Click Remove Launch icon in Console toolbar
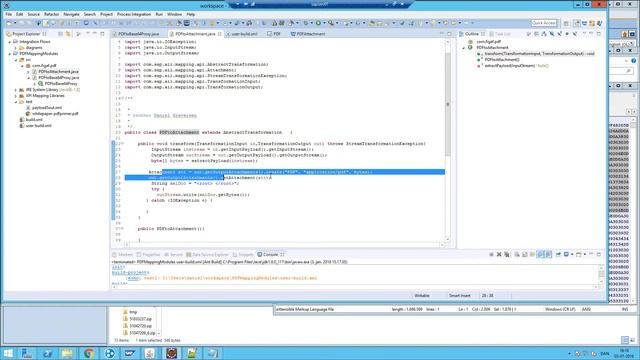The height and width of the screenshot is (360, 640). point(499,254)
